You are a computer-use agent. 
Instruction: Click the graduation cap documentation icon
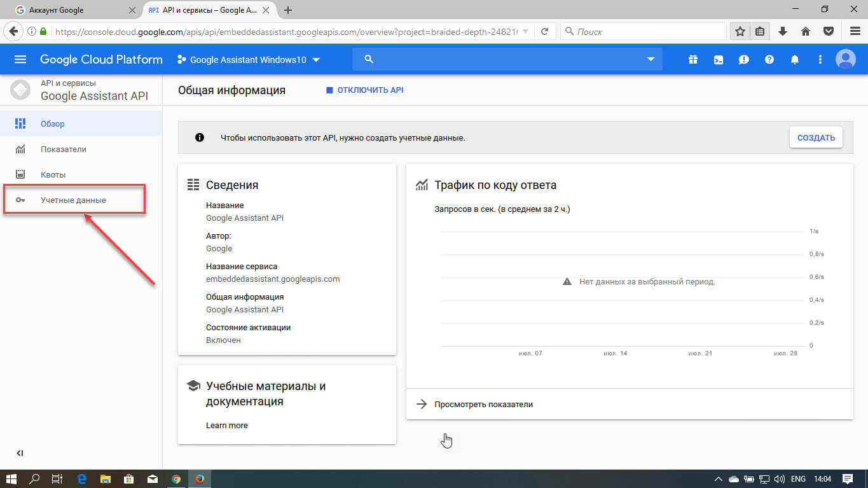193,386
